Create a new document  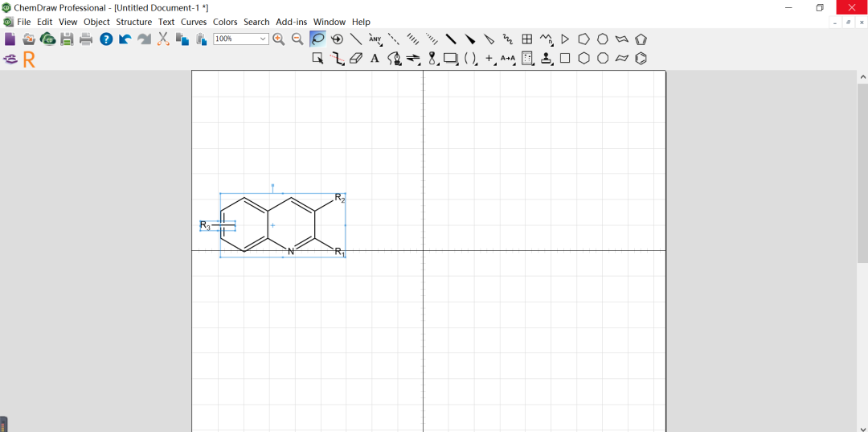click(x=10, y=39)
